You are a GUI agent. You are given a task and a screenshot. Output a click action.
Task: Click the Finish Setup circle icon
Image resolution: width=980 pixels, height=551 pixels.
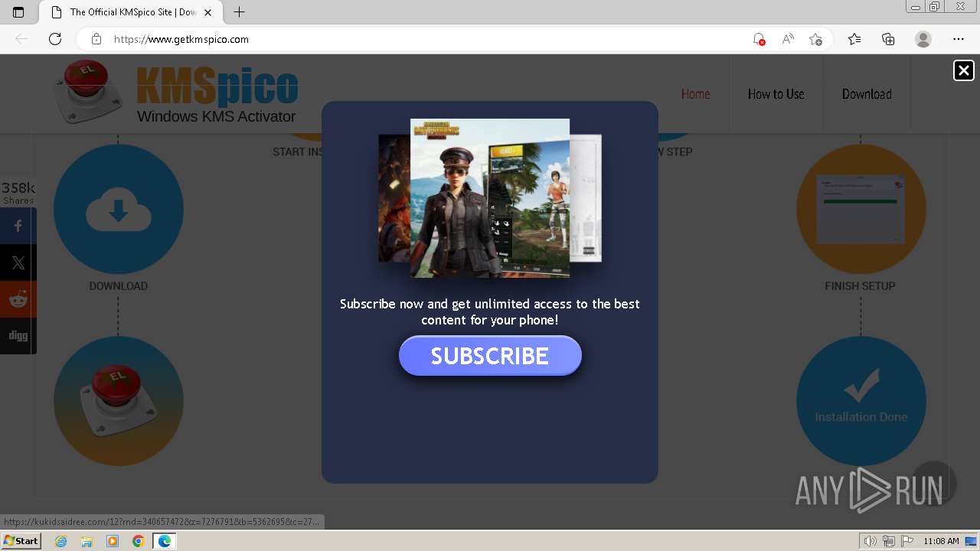click(861, 209)
